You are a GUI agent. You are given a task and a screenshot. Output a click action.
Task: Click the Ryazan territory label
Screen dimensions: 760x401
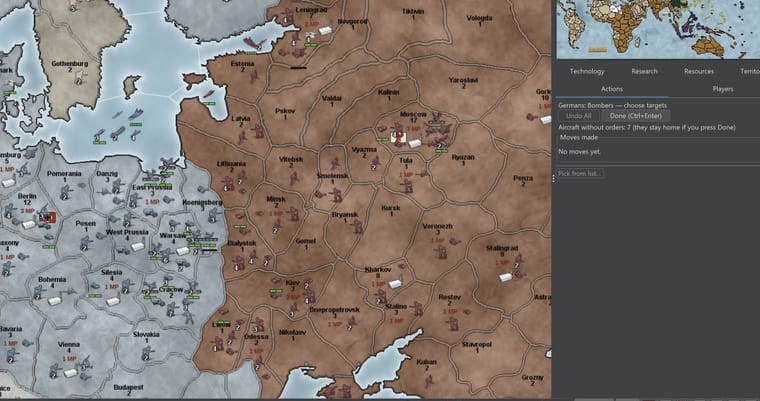(x=463, y=157)
